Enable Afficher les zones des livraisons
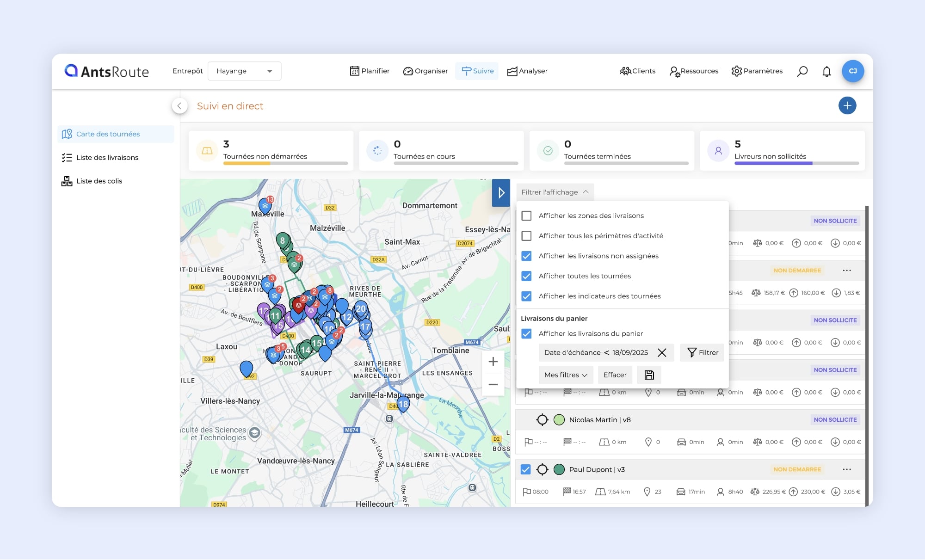This screenshot has width=925, height=560. coord(526,216)
